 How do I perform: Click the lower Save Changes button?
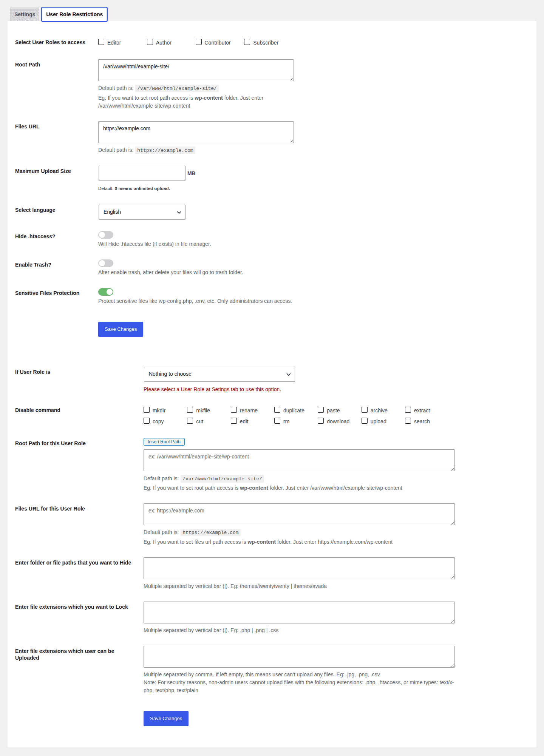tap(166, 719)
